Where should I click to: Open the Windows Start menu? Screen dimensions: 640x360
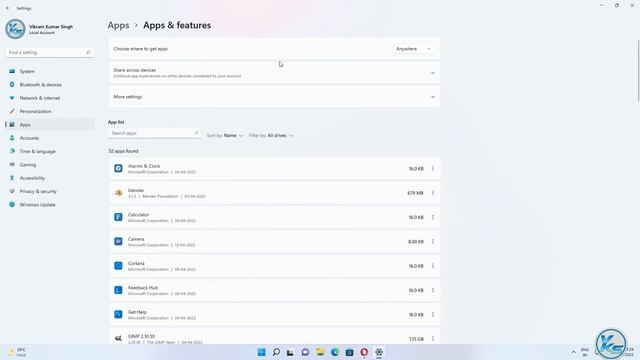[261, 352]
